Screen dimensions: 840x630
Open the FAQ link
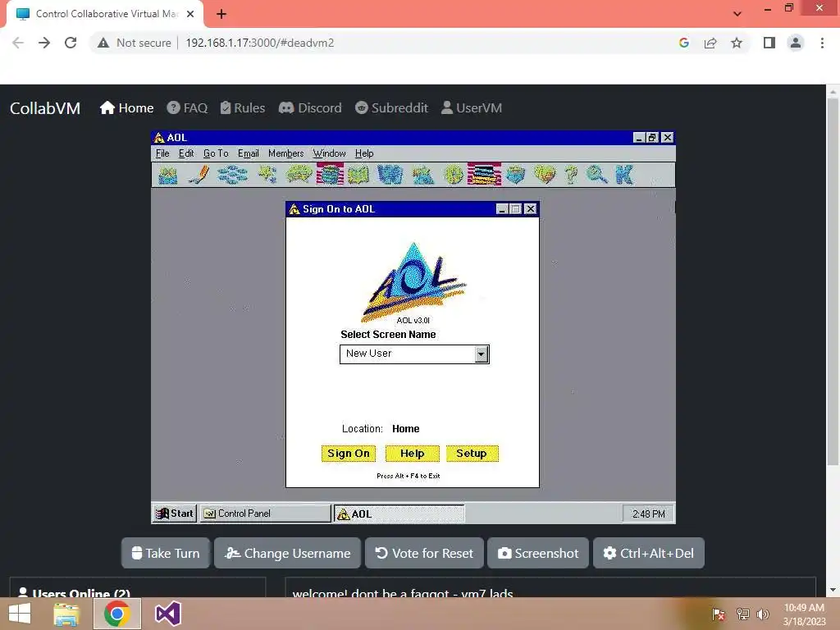pos(187,108)
